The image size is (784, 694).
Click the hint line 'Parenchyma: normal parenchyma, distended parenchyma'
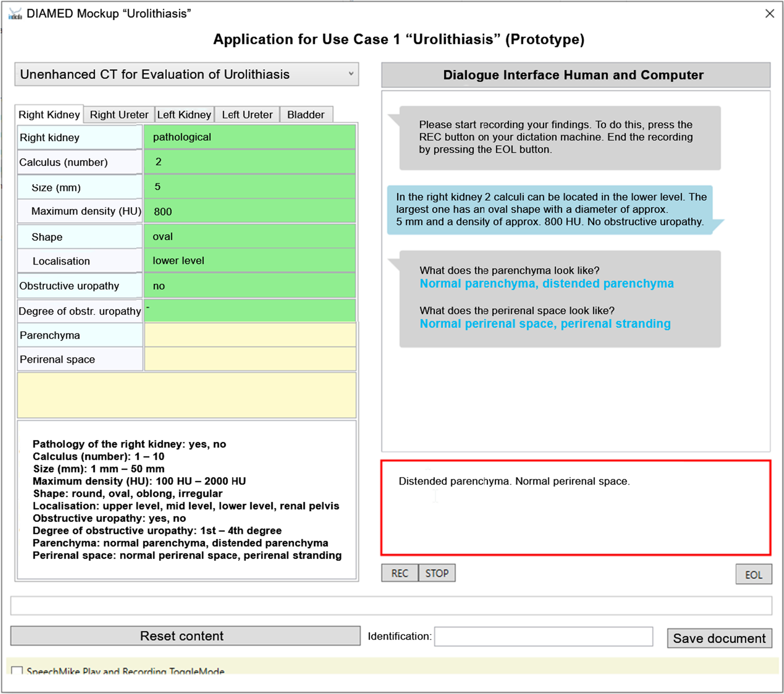point(180,543)
